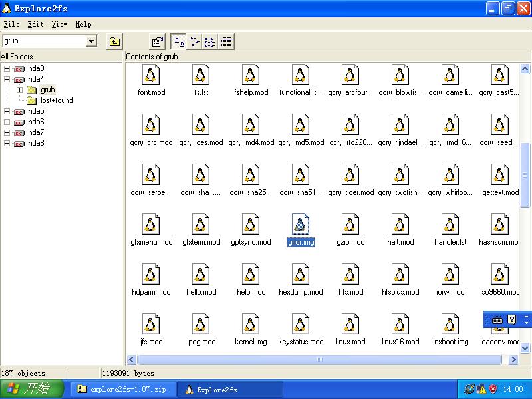Click the linux16.mod file name label
532x399 pixels.
pos(400,342)
